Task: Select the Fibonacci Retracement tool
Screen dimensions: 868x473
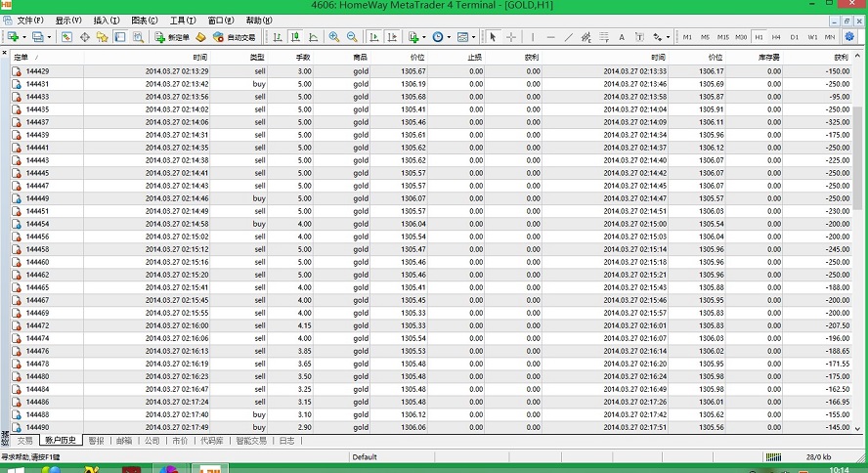Action: click(604, 37)
